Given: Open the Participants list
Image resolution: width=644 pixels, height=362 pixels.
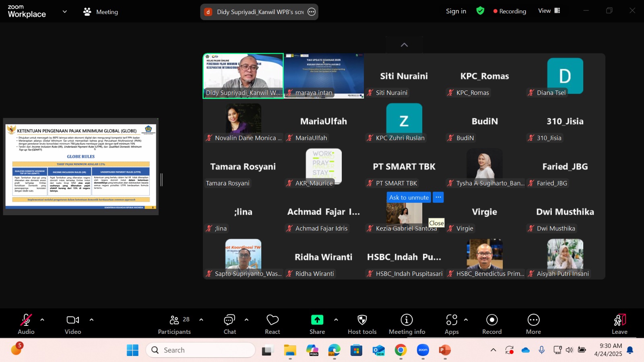Looking at the screenshot, I should coord(174,320).
